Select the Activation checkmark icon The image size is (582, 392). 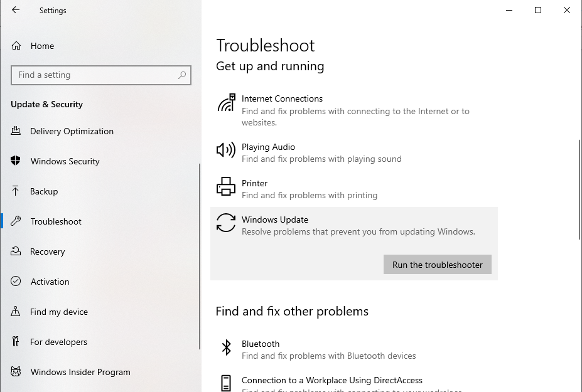(16, 281)
